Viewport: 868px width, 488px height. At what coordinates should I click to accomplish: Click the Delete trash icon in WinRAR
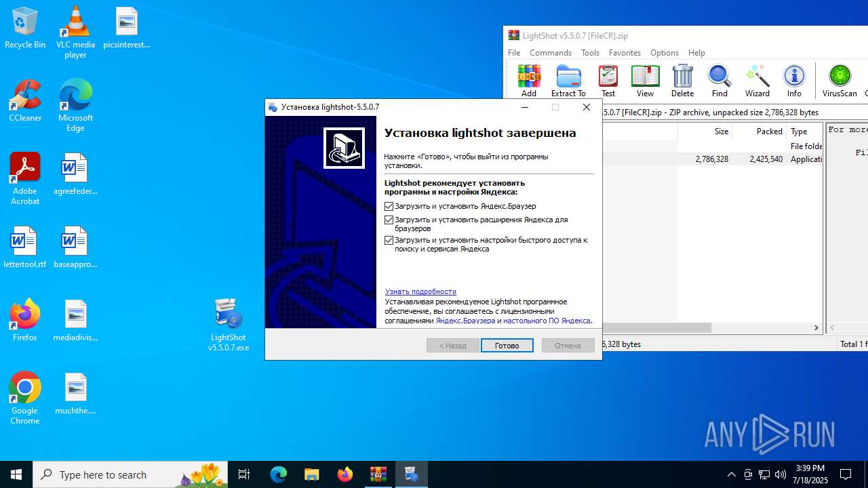[682, 81]
